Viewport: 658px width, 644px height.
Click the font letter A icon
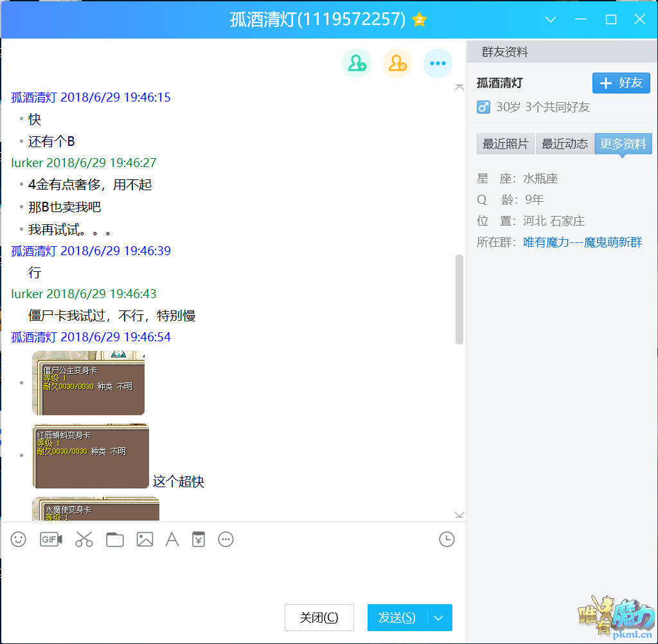(172, 539)
